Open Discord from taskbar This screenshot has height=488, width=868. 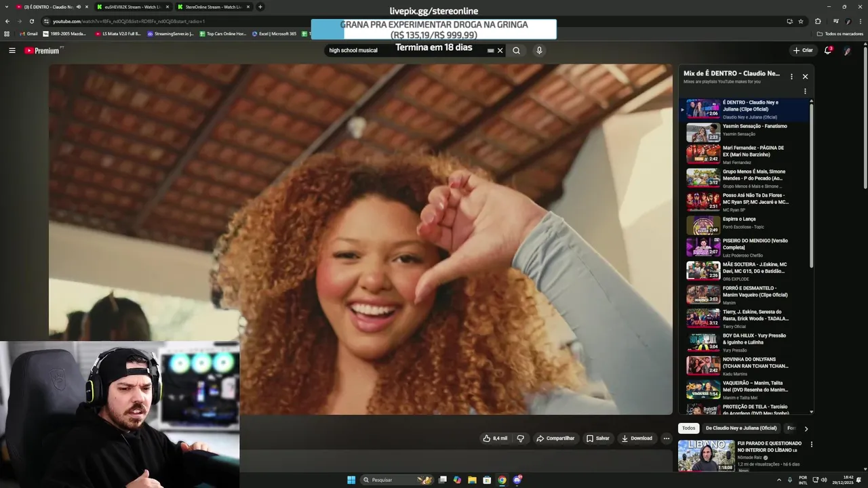click(517, 480)
